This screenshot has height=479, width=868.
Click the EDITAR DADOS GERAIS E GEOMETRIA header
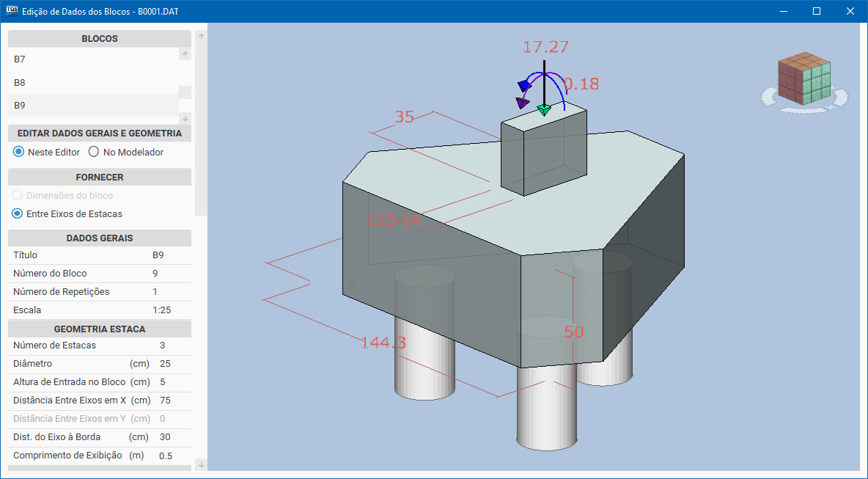[x=99, y=133]
